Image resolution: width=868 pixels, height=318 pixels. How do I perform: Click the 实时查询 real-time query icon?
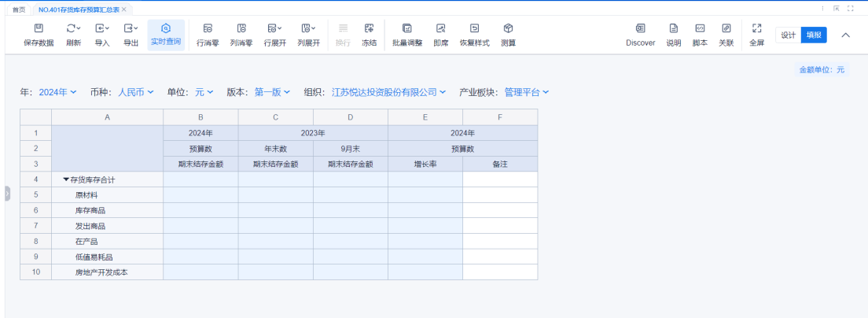coord(166,28)
